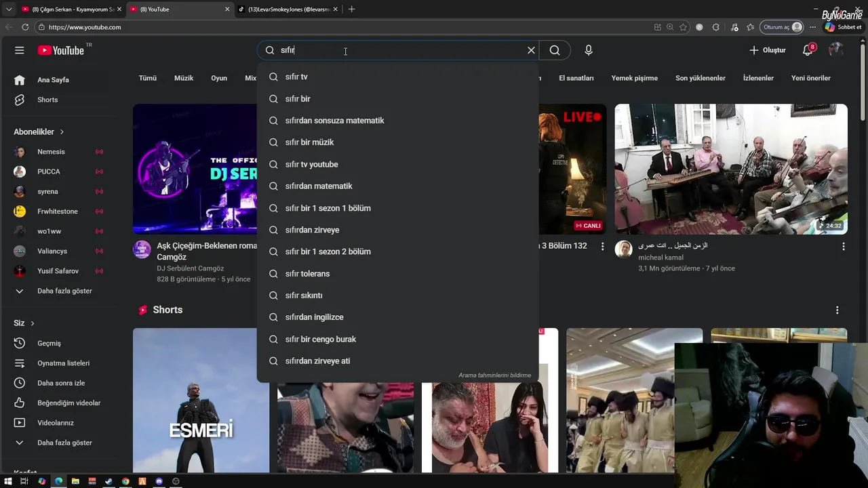This screenshot has width=868, height=488.
Task: Click "Arama tahminlerini bildirme" link
Action: coord(494,375)
